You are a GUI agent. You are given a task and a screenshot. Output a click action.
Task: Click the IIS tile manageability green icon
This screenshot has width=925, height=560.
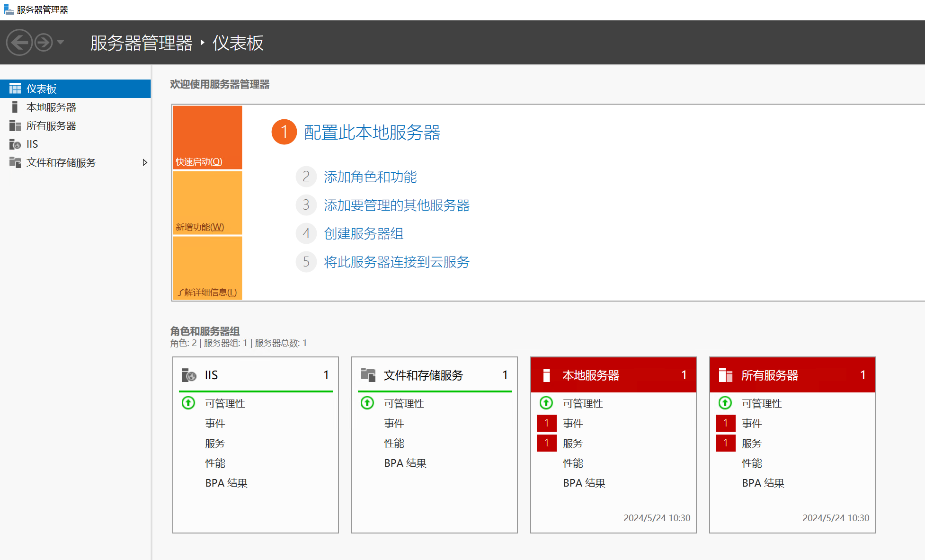188,403
